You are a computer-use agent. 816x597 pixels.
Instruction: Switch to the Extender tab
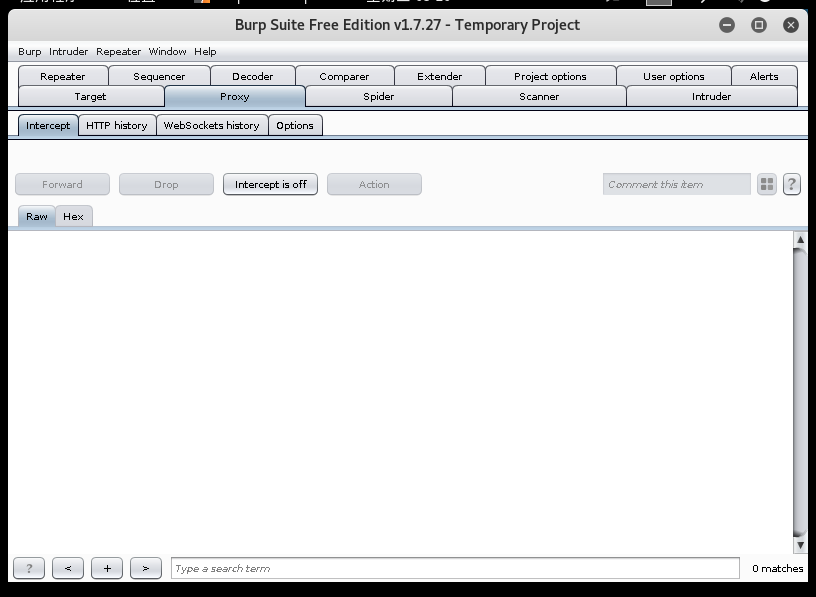click(440, 77)
